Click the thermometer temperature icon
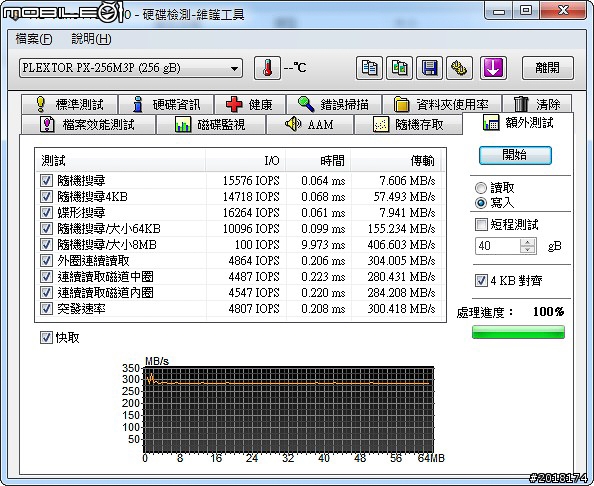This screenshot has width=594, height=486. [x=267, y=68]
